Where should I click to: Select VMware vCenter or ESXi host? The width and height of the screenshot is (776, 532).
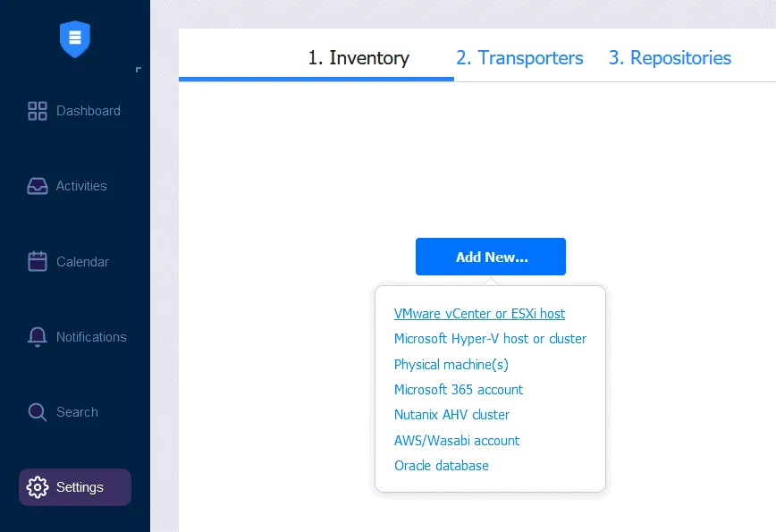point(479,314)
